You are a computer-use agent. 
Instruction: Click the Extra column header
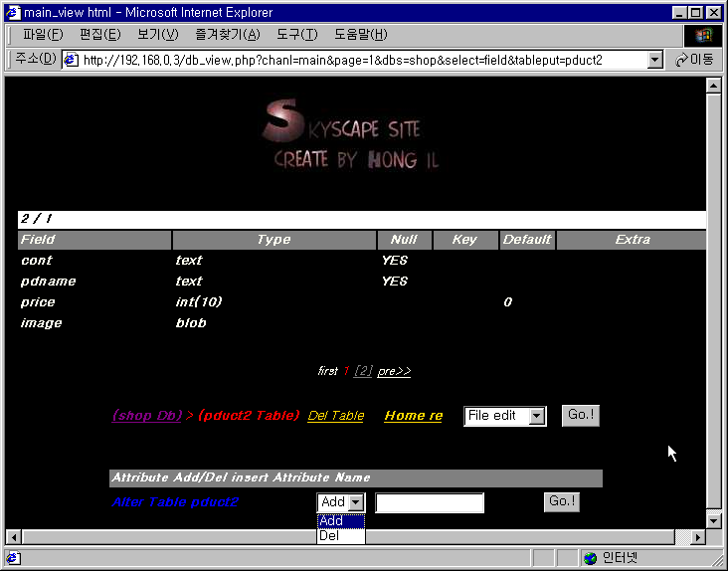[632, 240]
